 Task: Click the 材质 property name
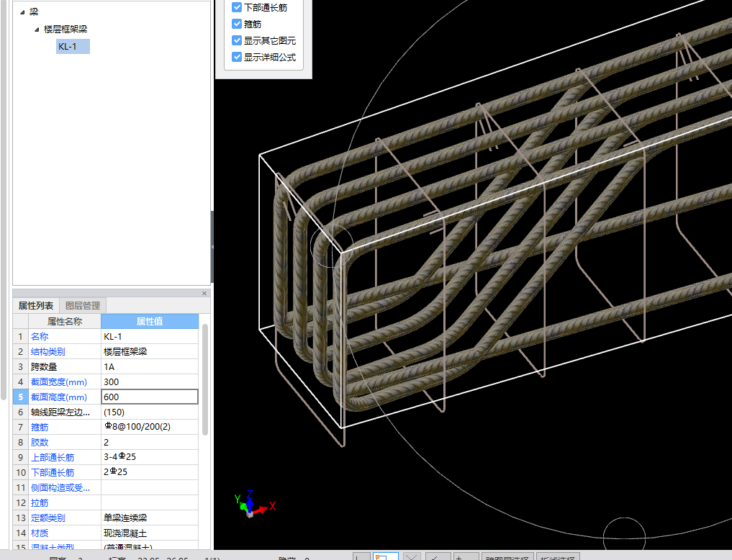pos(40,533)
